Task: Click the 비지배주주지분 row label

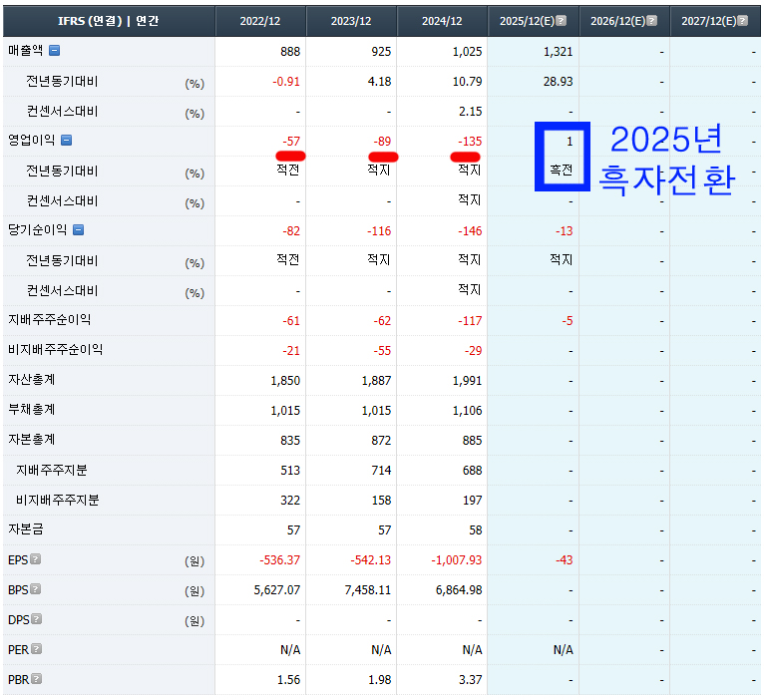Action: pyautogui.click(x=58, y=500)
